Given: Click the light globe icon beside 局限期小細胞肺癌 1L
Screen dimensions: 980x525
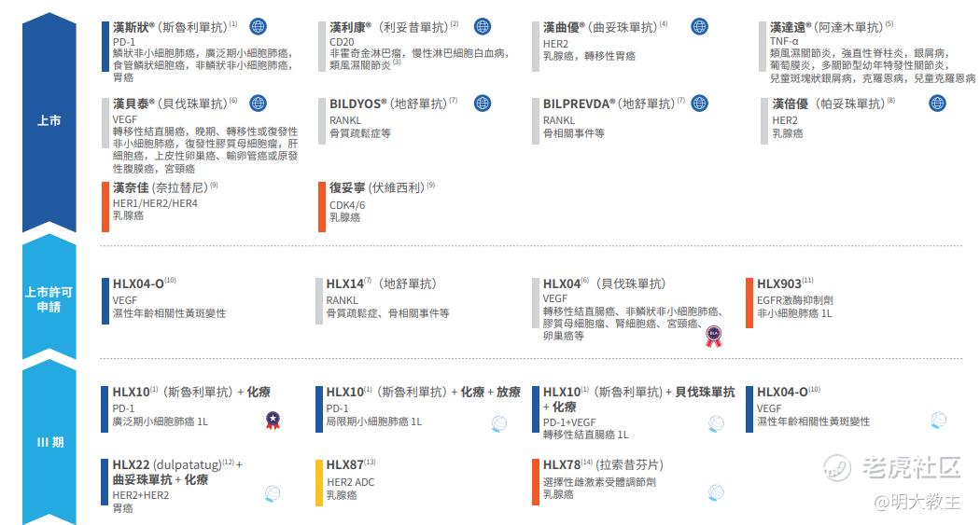Looking at the screenshot, I should click(498, 424).
